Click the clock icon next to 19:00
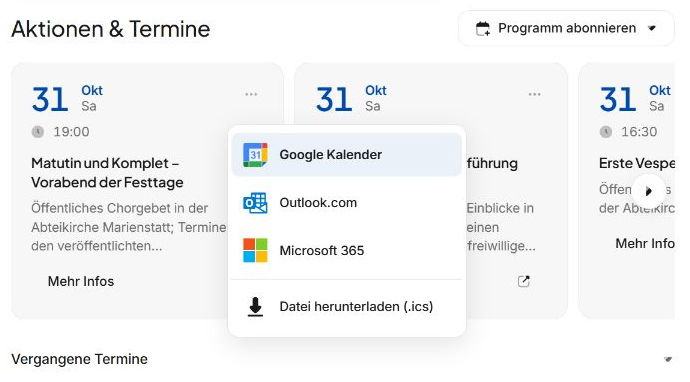690x382 pixels. coord(38,132)
